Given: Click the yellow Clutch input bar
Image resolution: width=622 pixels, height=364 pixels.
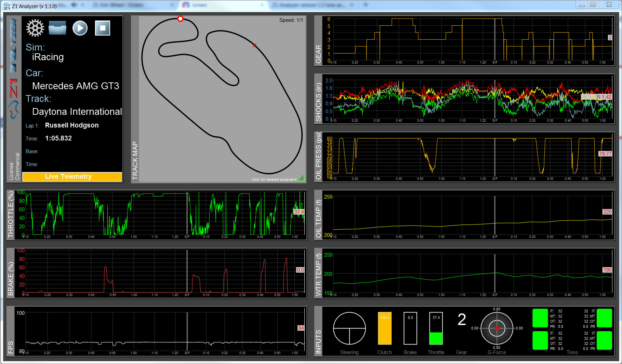Looking at the screenshot, I should (385, 328).
